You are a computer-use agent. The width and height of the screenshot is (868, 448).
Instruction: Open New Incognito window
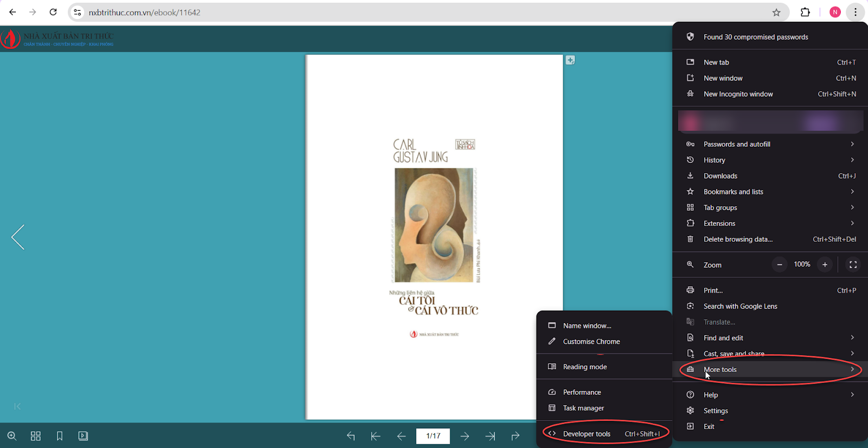pyautogui.click(x=770, y=94)
